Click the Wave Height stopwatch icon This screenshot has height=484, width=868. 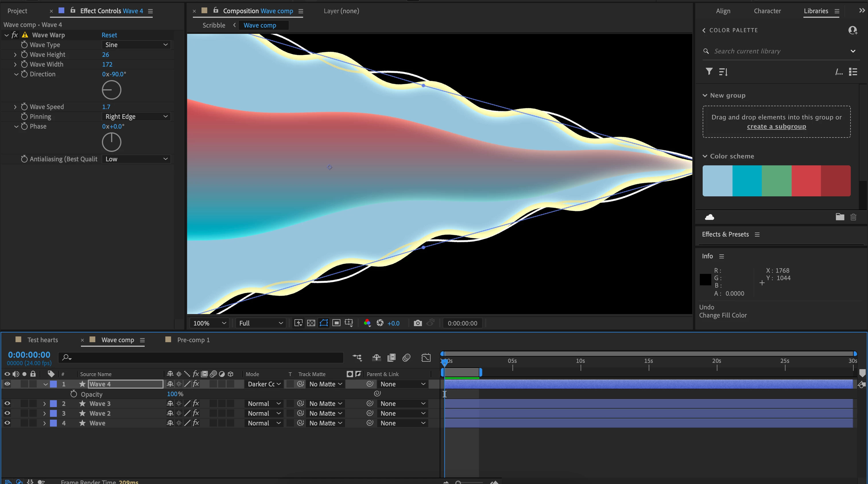click(x=24, y=54)
